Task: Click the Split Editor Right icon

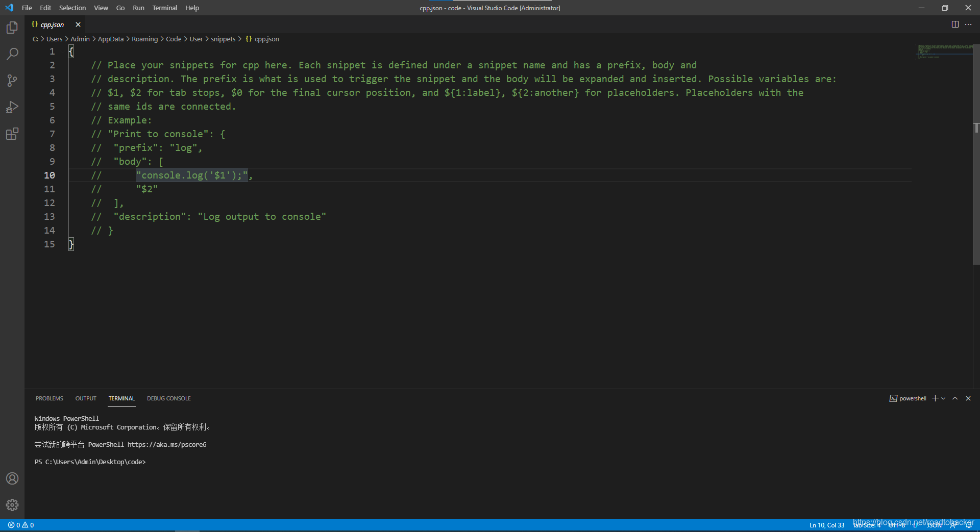Action: click(955, 24)
